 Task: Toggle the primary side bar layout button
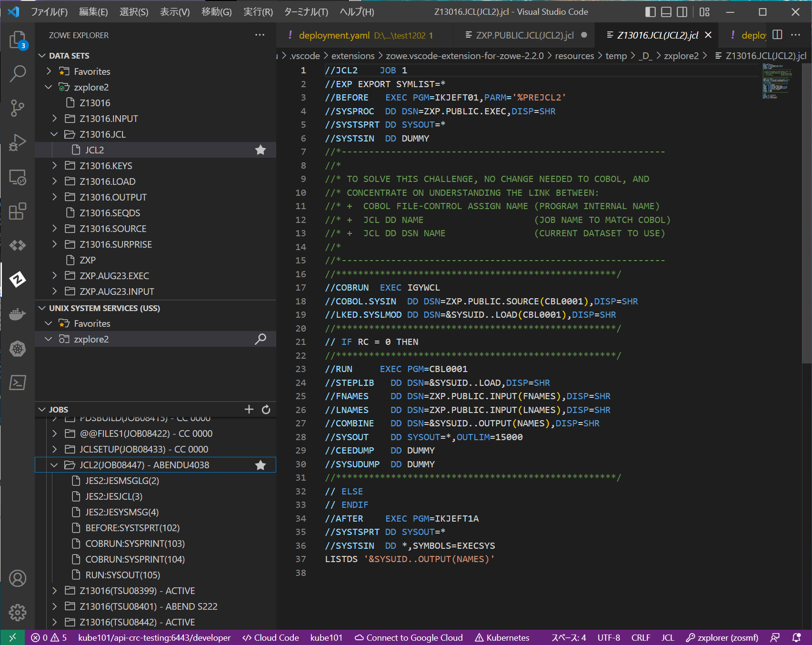coord(650,12)
